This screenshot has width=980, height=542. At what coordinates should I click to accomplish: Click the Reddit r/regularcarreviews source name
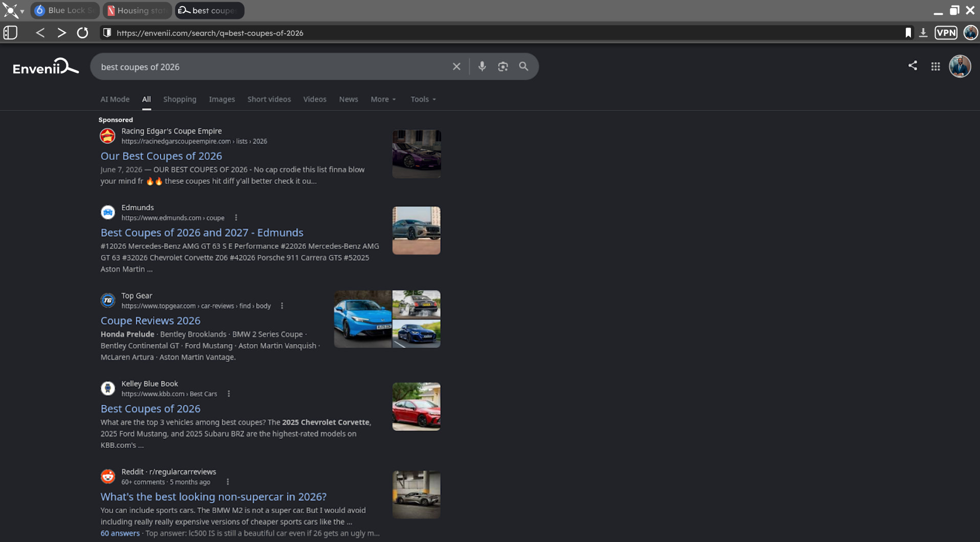coord(169,471)
